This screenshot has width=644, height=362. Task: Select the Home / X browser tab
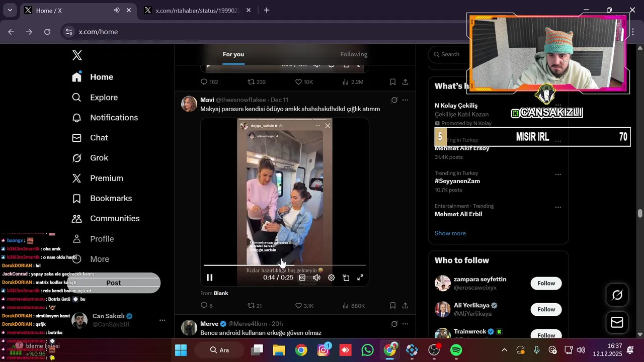78,10
